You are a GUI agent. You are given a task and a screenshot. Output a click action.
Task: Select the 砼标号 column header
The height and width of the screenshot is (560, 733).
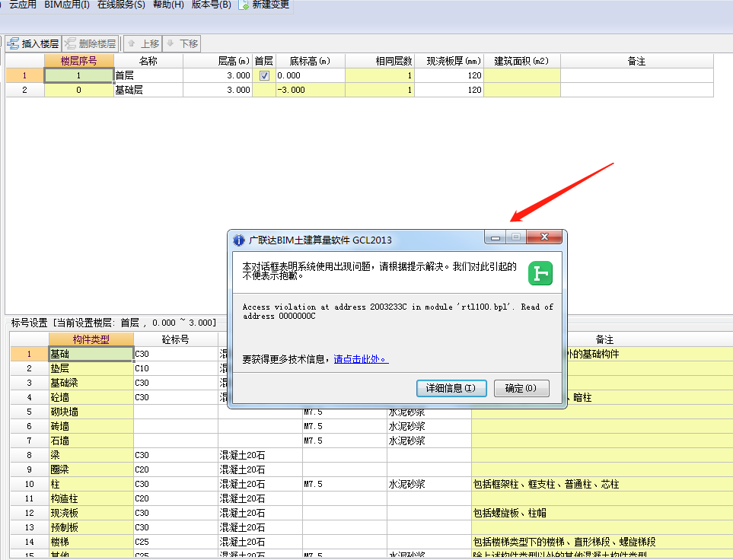[176, 339]
